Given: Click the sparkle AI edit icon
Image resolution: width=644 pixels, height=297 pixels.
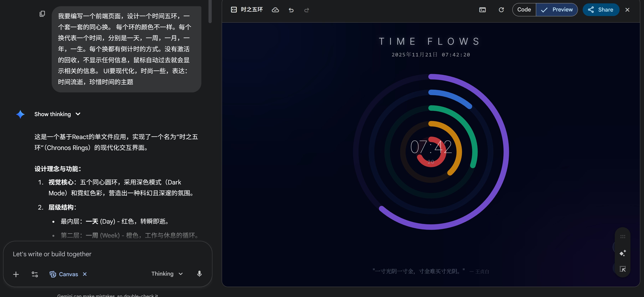Looking at the screenshot, I should [622, 253].
